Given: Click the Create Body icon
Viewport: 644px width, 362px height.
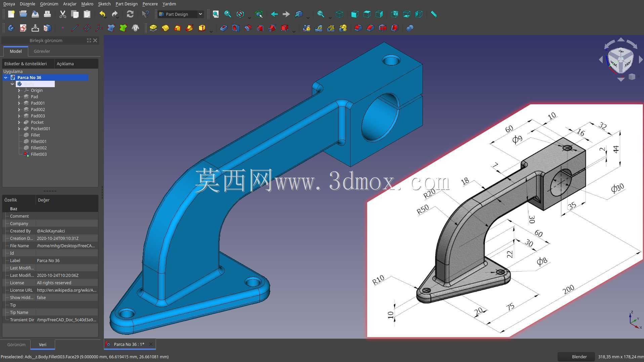Looking at the screenshot, I should [11, 28].
